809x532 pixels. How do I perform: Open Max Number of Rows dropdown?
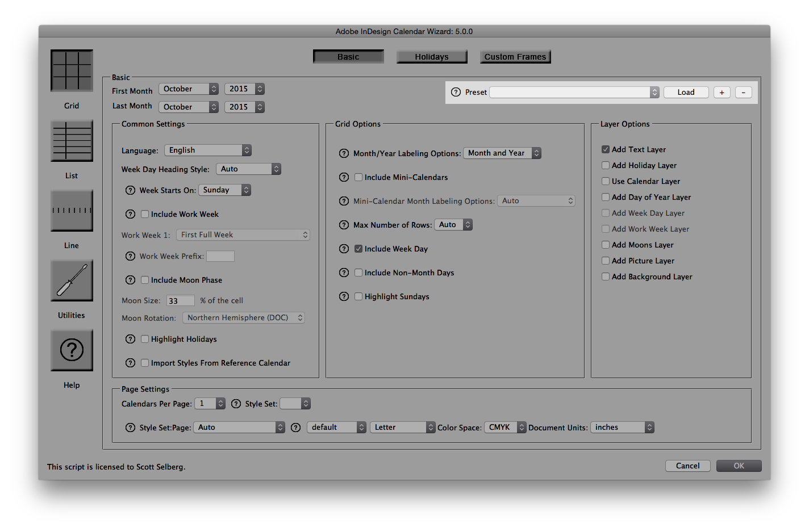(453, 225)
